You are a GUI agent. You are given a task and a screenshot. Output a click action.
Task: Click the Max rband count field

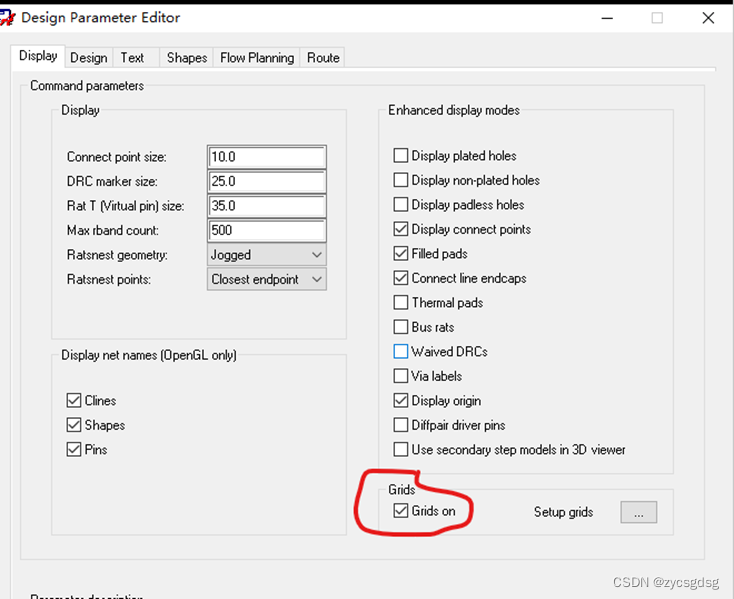(x=267, y=231)
